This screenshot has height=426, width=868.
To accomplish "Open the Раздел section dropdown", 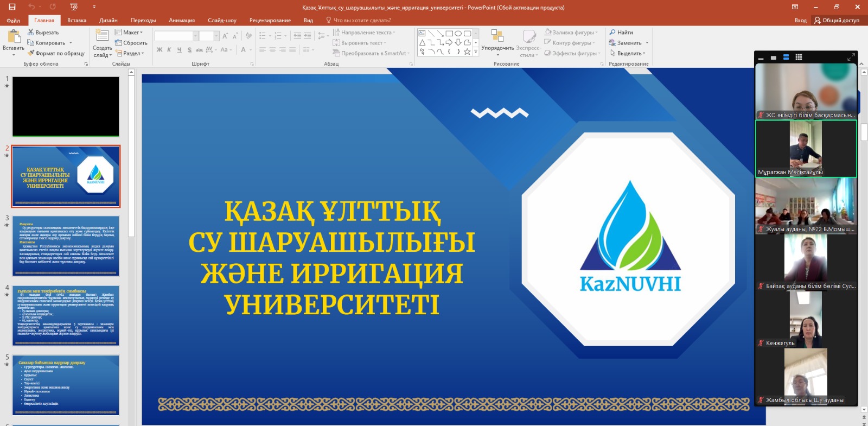I will [x=129, y=53].
